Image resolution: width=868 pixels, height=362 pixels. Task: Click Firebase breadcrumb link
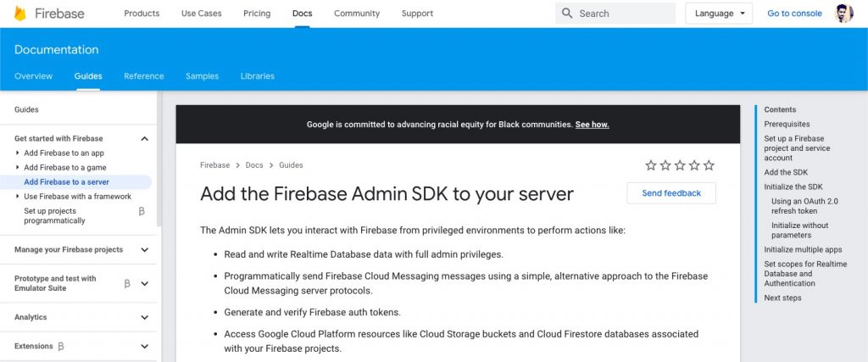tap(214, 165)
